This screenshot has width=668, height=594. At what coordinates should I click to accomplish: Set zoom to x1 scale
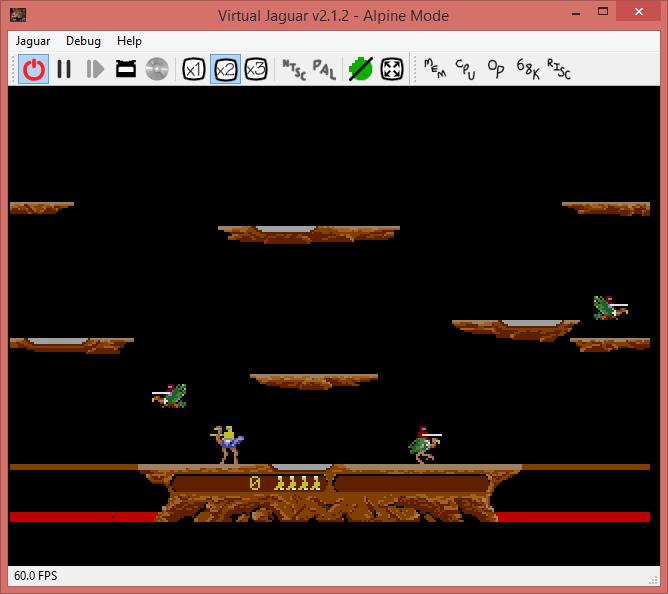(194, 69)
